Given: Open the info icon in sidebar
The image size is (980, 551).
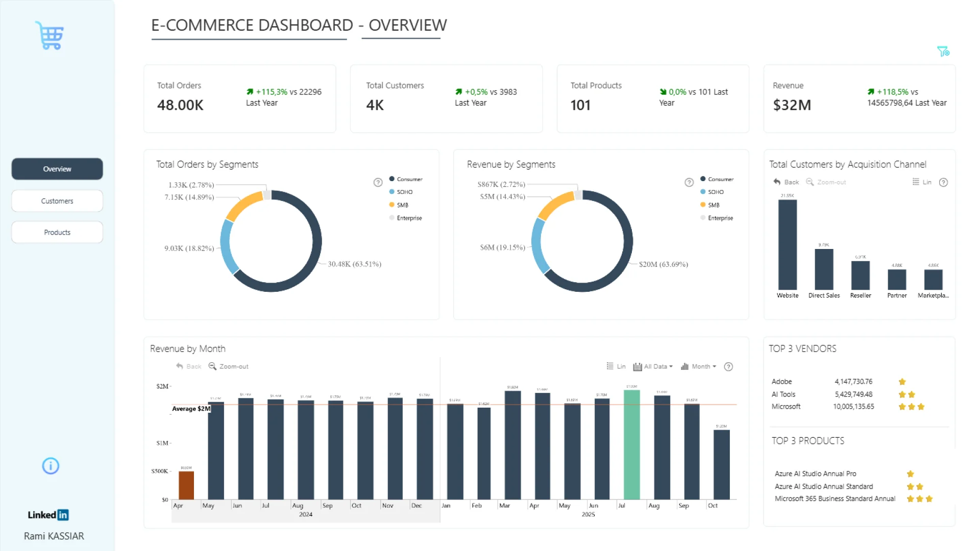Looking at the screenshot, I should pyautogui.click(x=51, y=466).
